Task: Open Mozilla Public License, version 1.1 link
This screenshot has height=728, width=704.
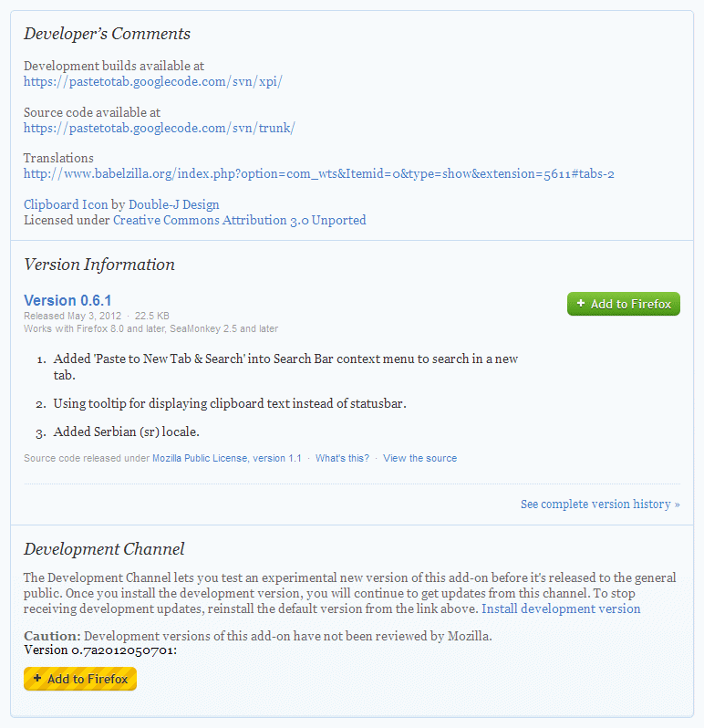Action: point(227,458)
